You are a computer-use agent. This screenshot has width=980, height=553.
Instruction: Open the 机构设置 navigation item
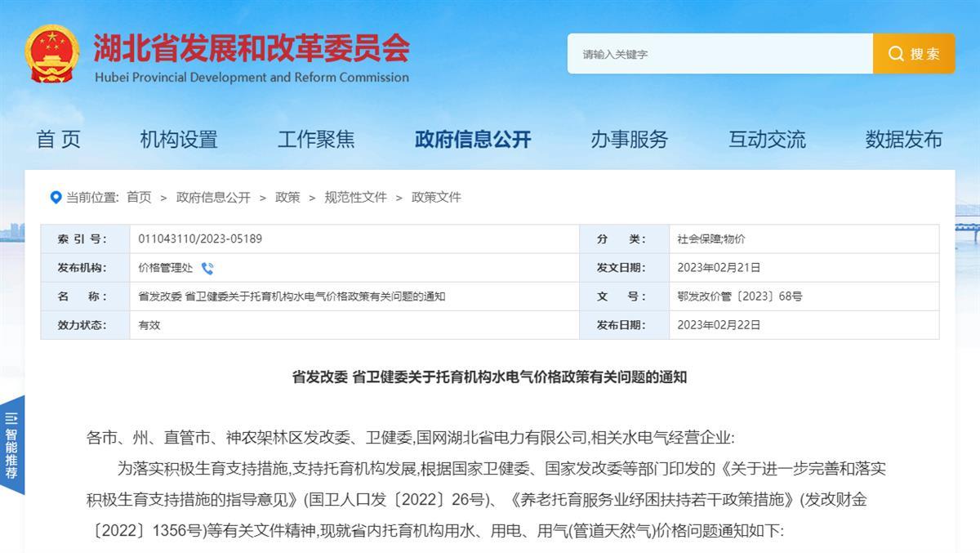(x=179, y=140)
